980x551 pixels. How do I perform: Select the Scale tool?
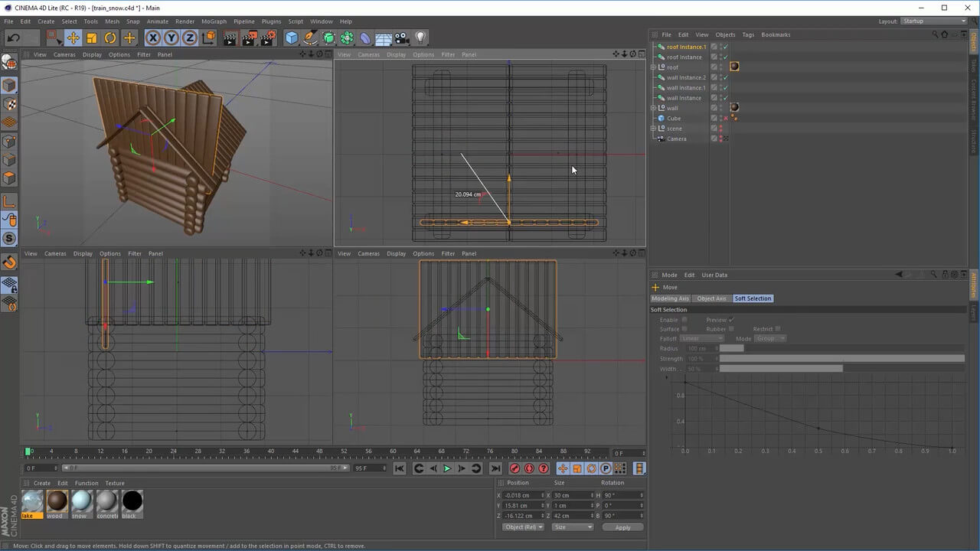pyautogui.click(x=92, y=38)
